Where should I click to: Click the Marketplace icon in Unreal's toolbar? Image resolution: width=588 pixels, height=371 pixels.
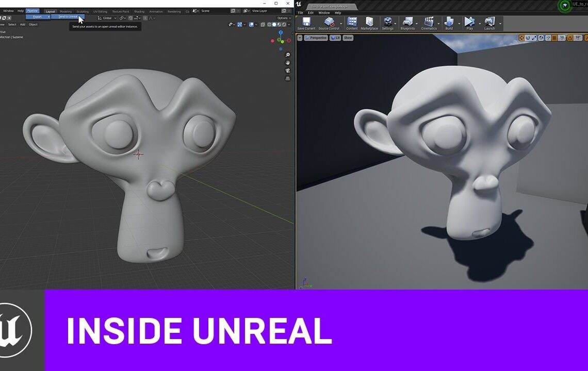coord(369,22)
